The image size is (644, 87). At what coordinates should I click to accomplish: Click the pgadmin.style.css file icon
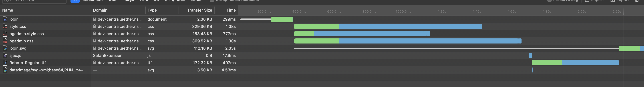coord(5,34)
